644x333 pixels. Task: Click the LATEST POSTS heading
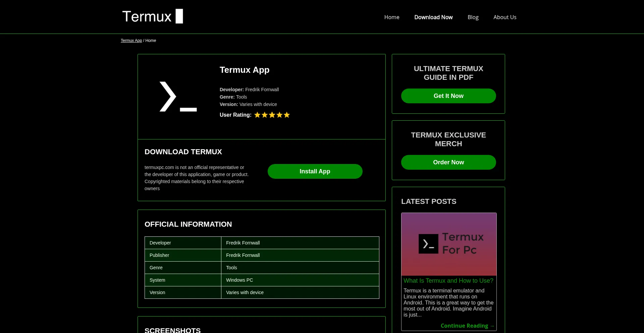[x=429, y=201]
